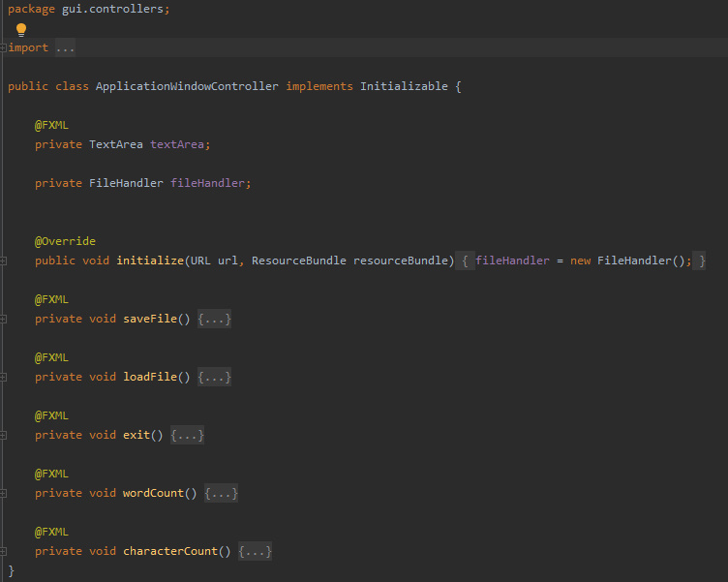Expand the import block using its gutter fold icon

(4, 47)
